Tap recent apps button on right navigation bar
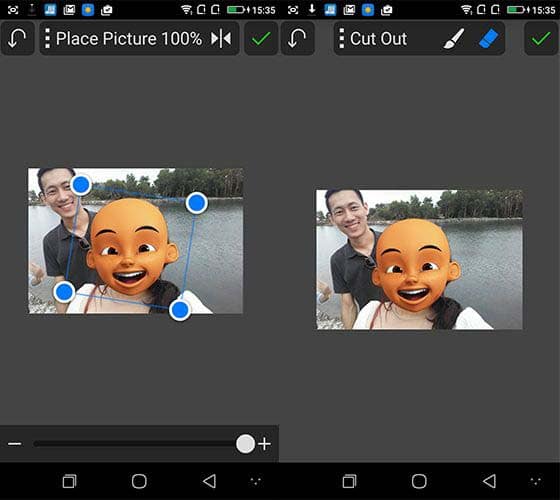 [x=349, y=481]
